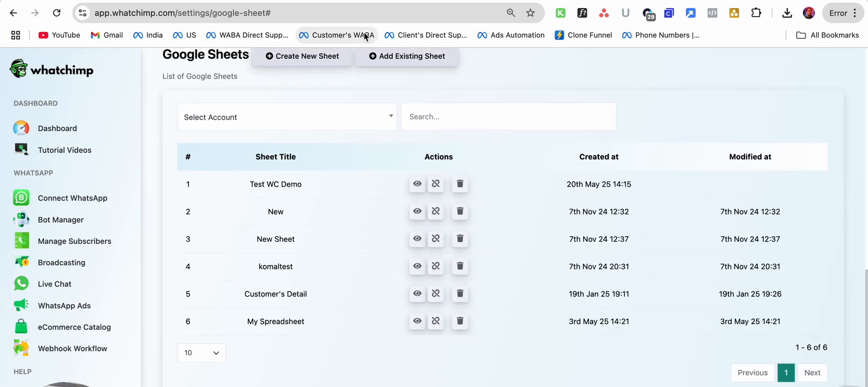Open Tutorial Videos page
The height and width of the screenshot is (387, 868).
[52, 150]
